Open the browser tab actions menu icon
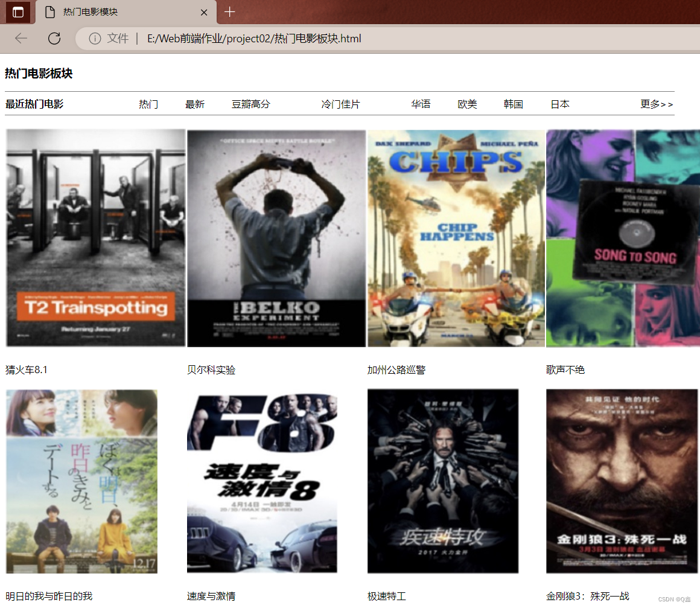The width and height of the screenshot is (700, 608). (18, 12)
